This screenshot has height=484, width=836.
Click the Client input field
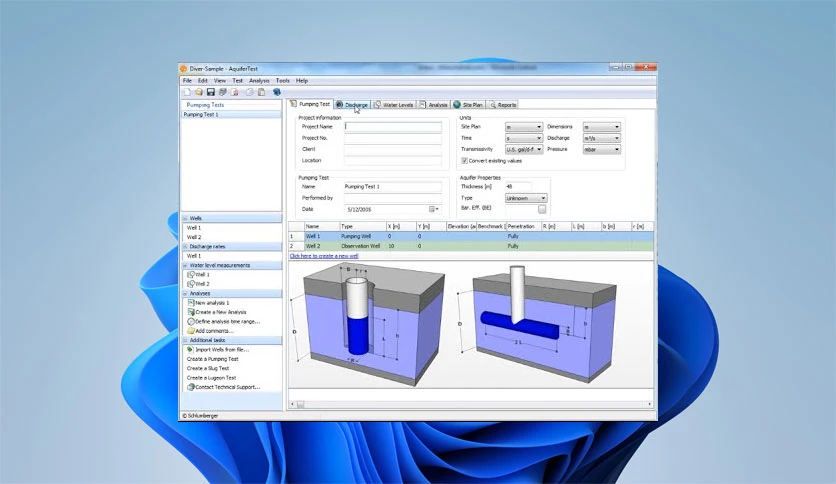pos(393,149)
